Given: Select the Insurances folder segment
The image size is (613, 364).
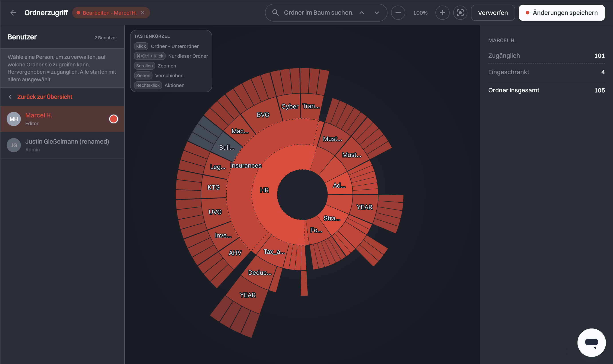Looking at the screenshot, I should click(246, 166).
